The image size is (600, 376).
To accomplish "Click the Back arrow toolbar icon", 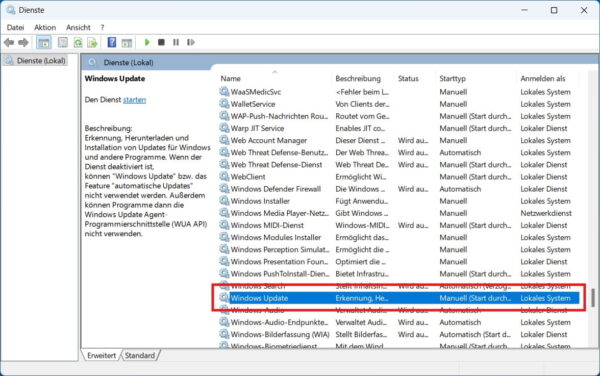I will click(9, 42).
